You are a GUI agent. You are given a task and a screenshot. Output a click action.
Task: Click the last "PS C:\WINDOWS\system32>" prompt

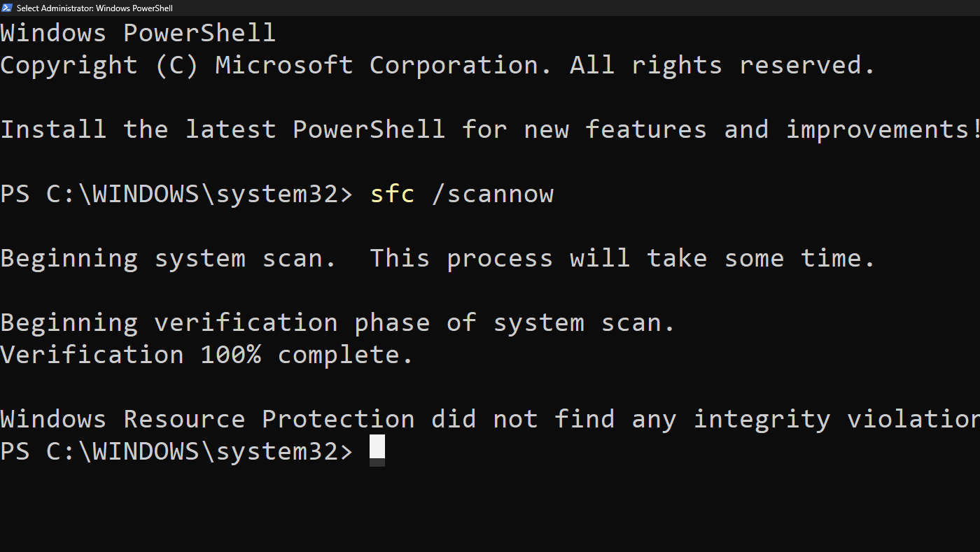176,451
